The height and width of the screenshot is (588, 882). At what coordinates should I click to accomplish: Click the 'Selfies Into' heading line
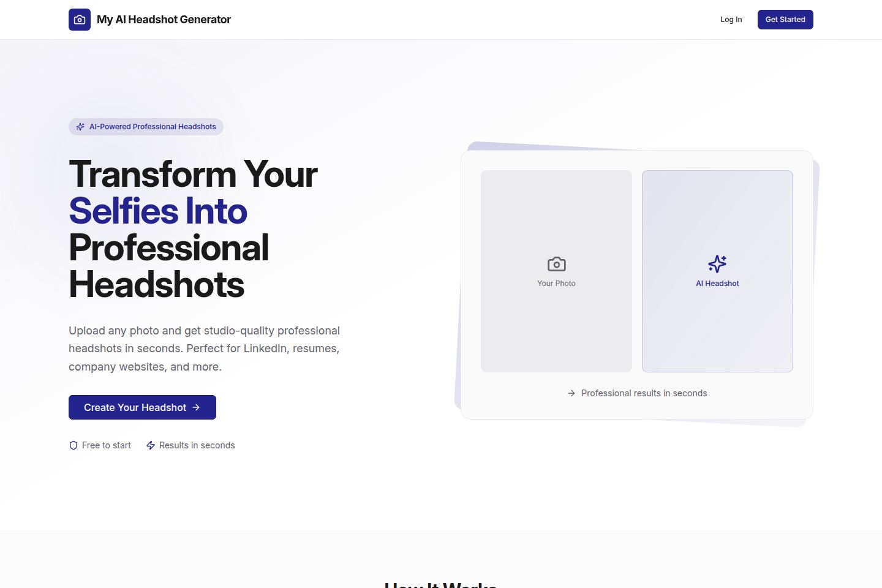coord(158,211)
